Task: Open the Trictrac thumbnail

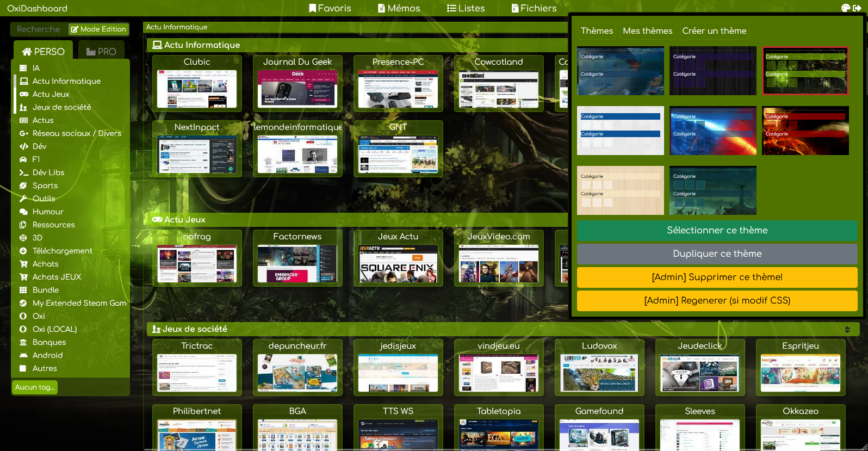Action: (197, 373)
